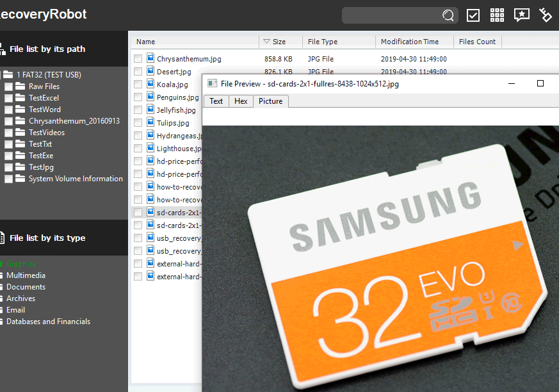Click the TestVideos folder icon
559x392 pixels.
point(20,133)
